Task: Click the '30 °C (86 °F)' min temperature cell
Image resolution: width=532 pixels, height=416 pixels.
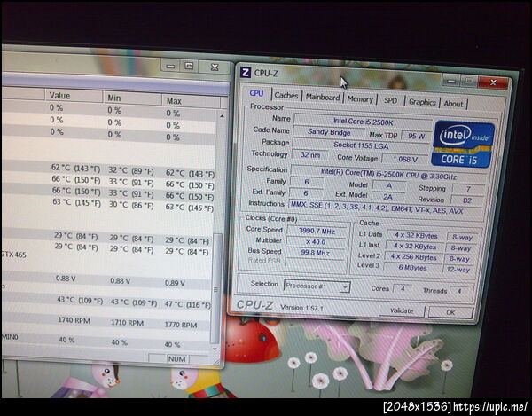Action: [x=130, y=205]
